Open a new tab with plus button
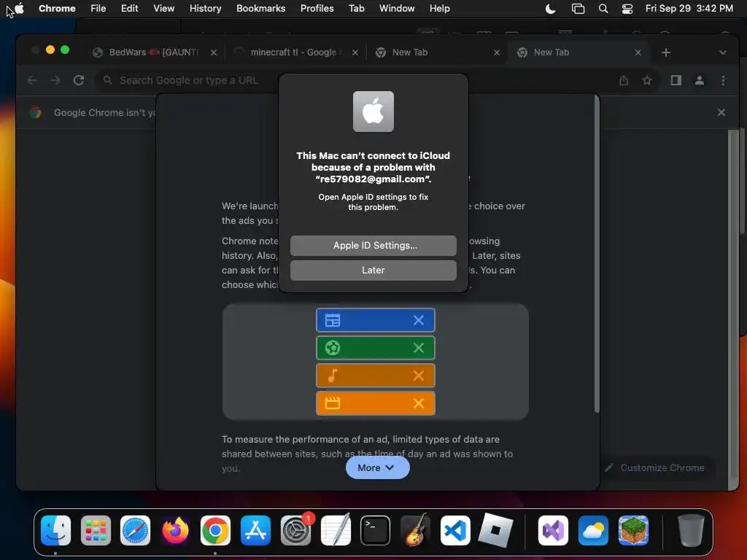Screen dimensions: 747x560 tap(666, 52)
